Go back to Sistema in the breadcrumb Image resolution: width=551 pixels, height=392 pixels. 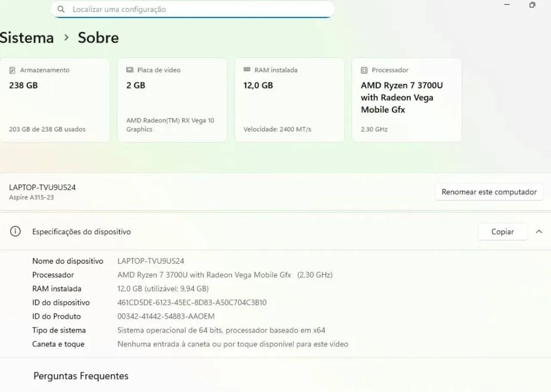(x=27, y=37)
